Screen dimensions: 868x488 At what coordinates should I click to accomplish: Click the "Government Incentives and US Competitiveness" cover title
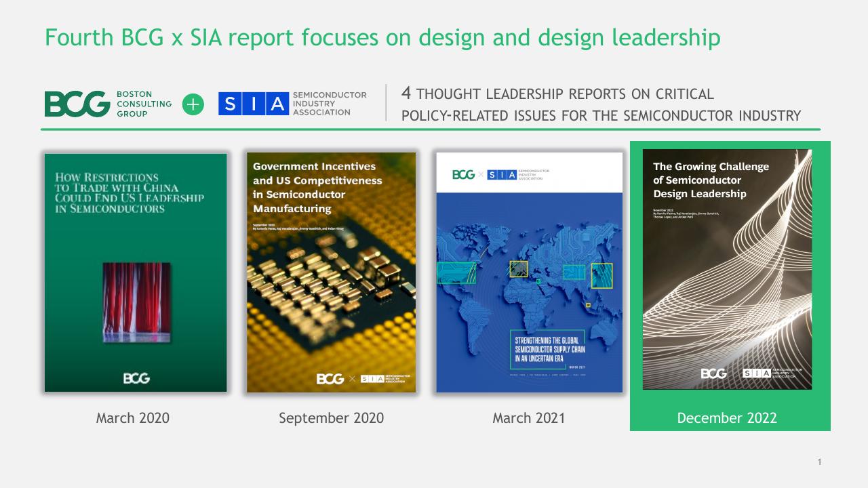[317, 188]
